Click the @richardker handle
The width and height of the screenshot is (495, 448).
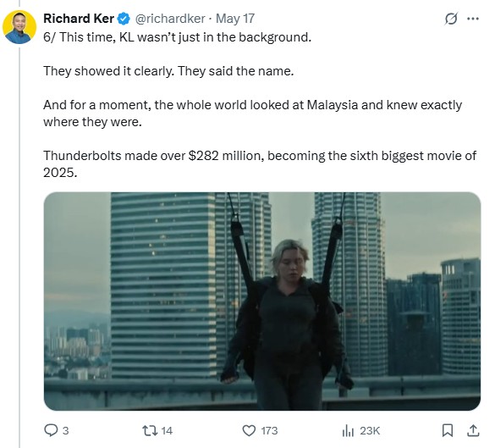pos(170,19)
